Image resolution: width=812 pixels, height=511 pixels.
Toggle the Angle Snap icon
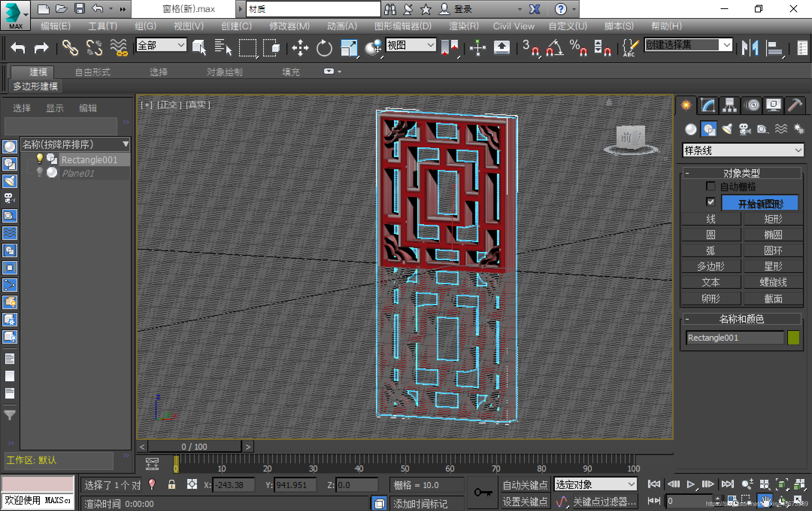554,48
